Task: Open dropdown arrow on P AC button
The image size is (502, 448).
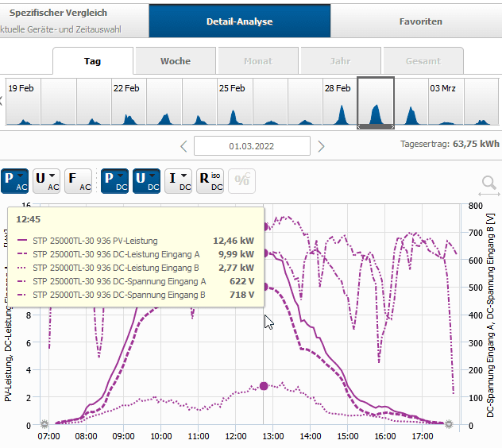Action: [21, 176]
